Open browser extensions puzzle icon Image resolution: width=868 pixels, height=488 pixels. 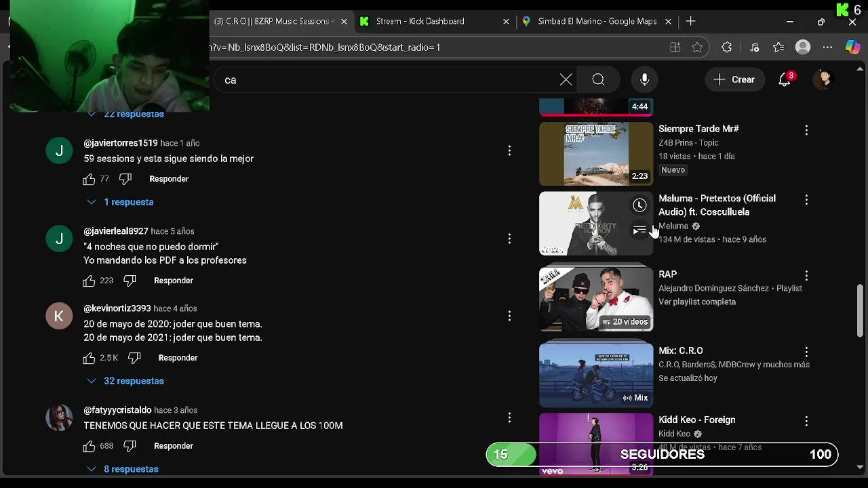coord(727,47)
